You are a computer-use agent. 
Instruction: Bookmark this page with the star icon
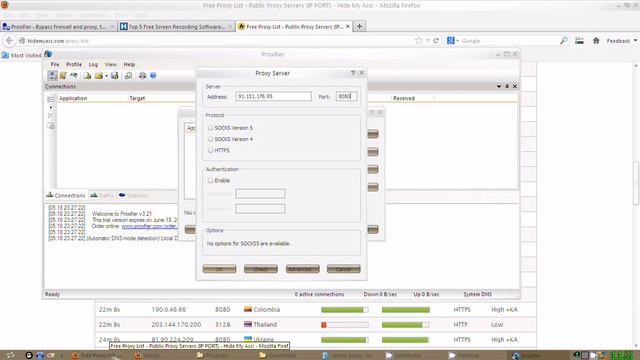[418, 40]
